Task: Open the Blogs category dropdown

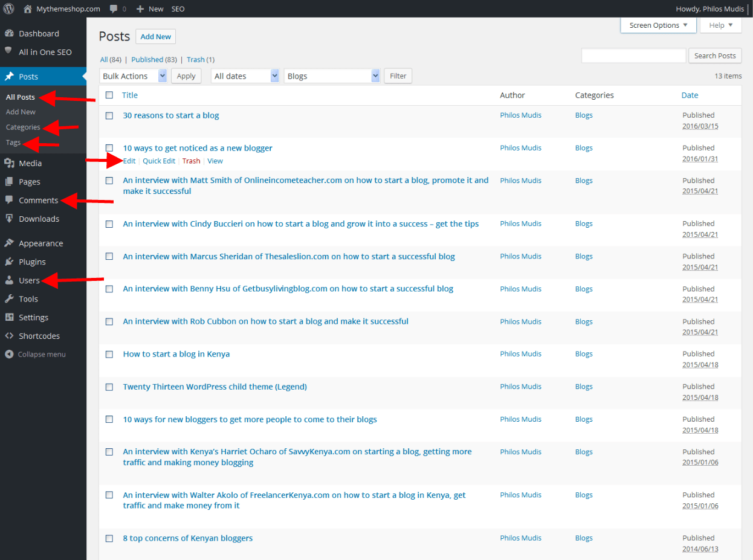Action: [x=332, y=76]
